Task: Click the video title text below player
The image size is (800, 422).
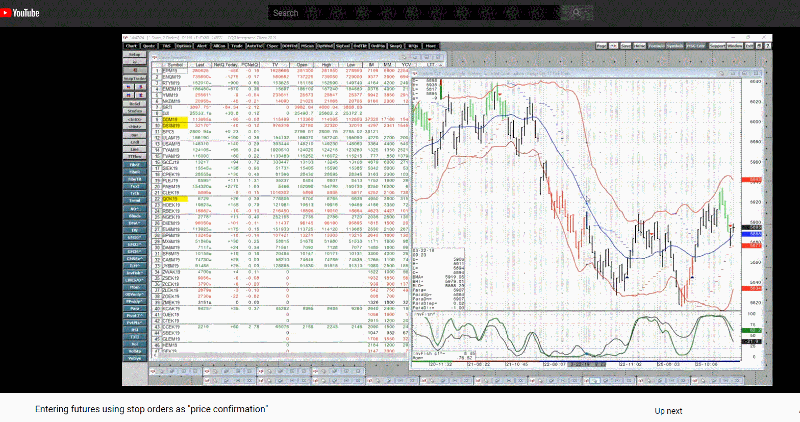Action: click(152, 410)
